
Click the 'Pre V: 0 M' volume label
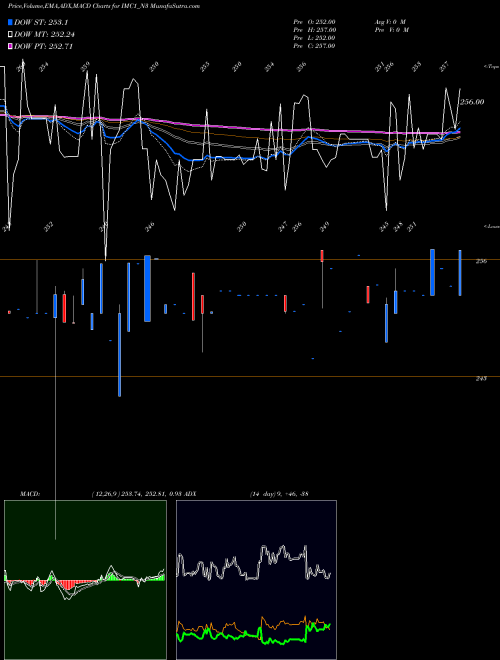(392, 29)
